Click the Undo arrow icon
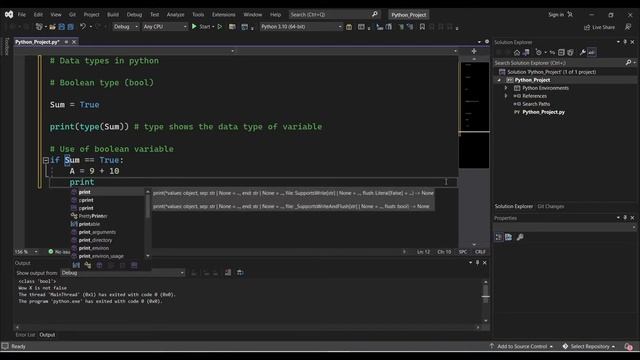Viewport: 640px width, 360px height. coord(83,27)
